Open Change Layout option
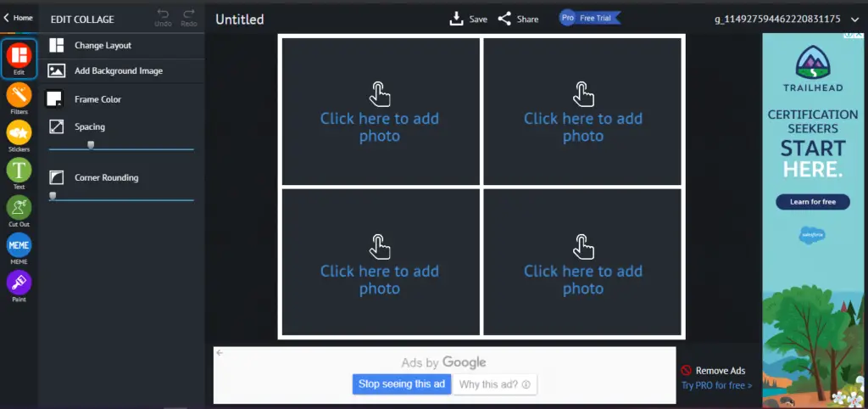868x409 pixels. point(103,45)
